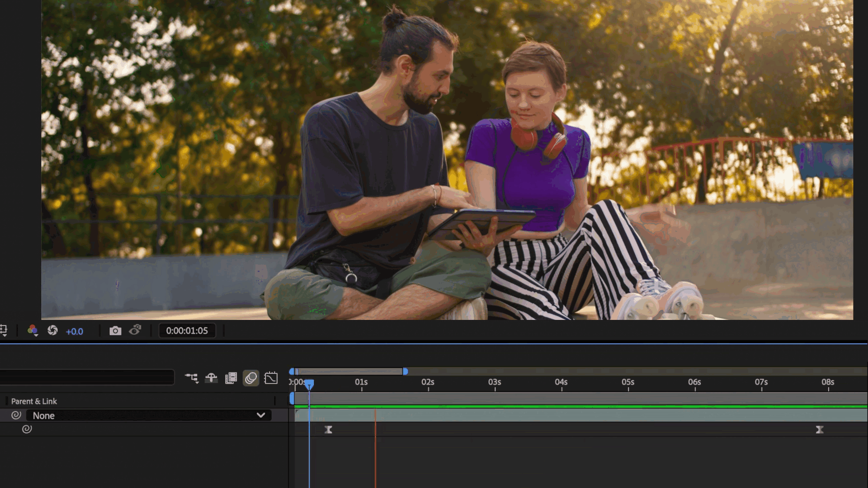This screenshot has width=868, height=488.
Task: Select the first hourglass keyframe
Action: (329, 430)
